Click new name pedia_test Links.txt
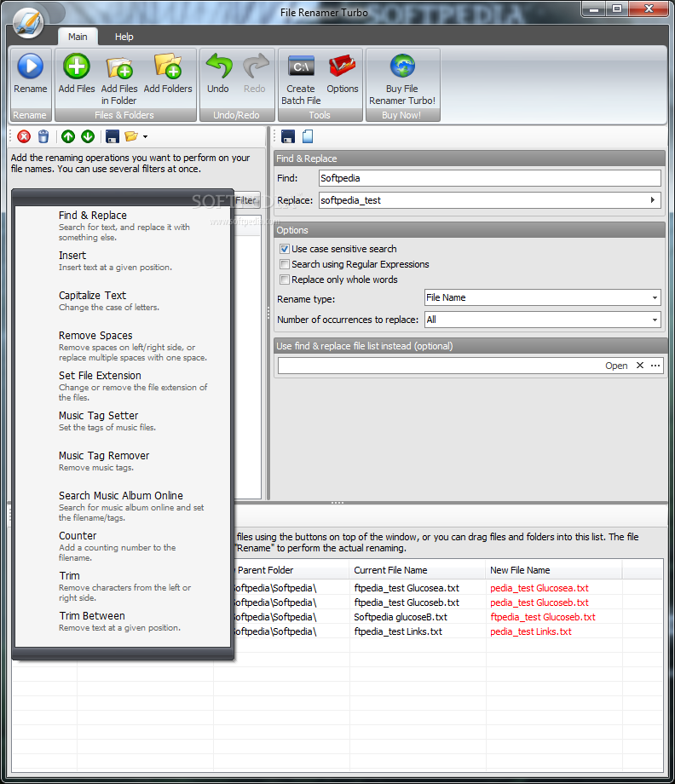This screenshot has width=675, height=784. click(x=530, y=631)
